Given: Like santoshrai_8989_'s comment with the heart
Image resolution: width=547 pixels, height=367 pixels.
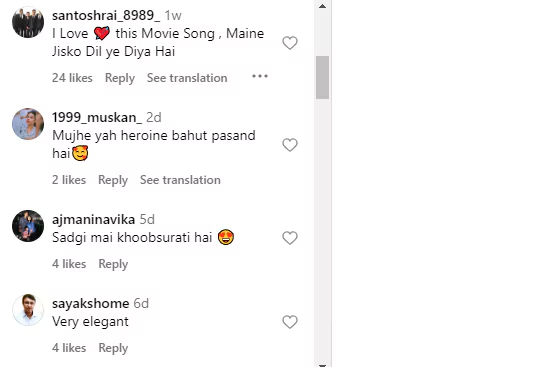Looking at the screenshot, I should pyautogui.click(x=290, y=43).
